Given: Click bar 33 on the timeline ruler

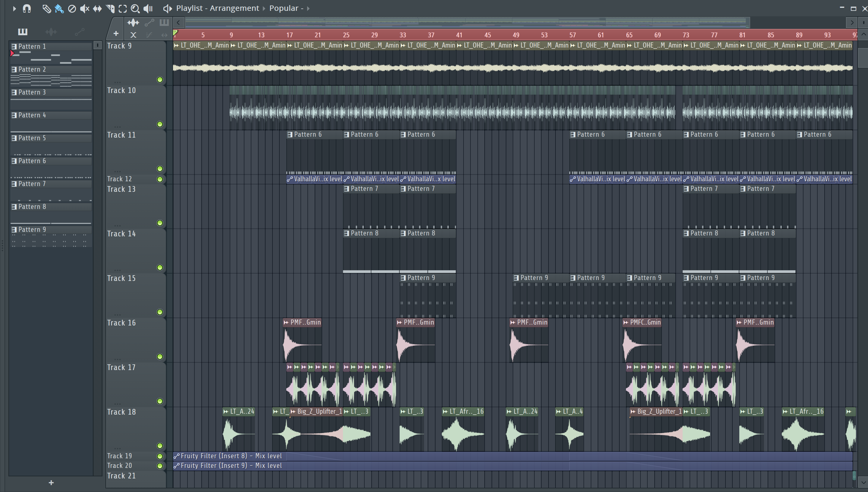Looking at the screenshot, I should (403, 35).
